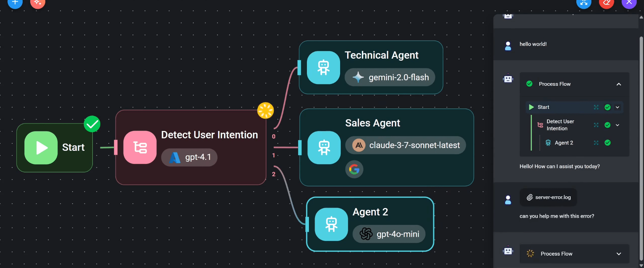The image size is (644, 268).
Task: Click expand-details icon in Start flow row
Action: tap(596, 107)
